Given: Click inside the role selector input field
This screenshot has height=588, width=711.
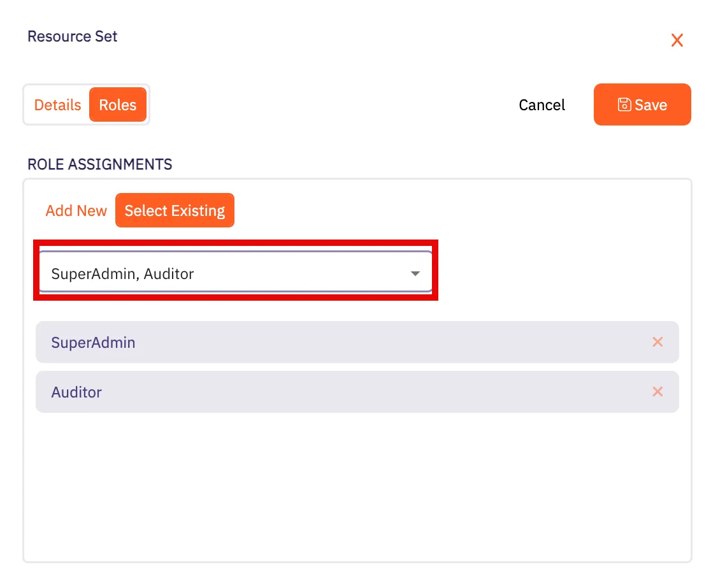Looking at the screenshot, I should pyautogui.click(x=191, y=273).
